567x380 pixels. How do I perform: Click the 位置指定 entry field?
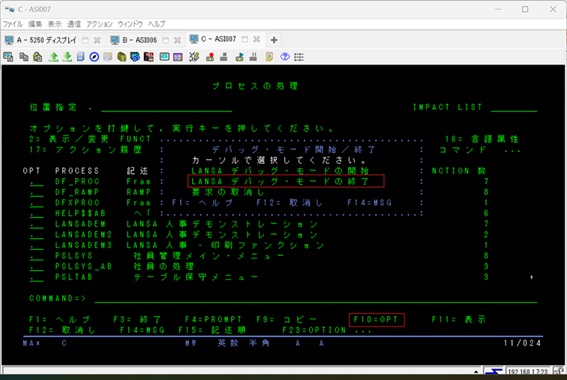point(166,107)
